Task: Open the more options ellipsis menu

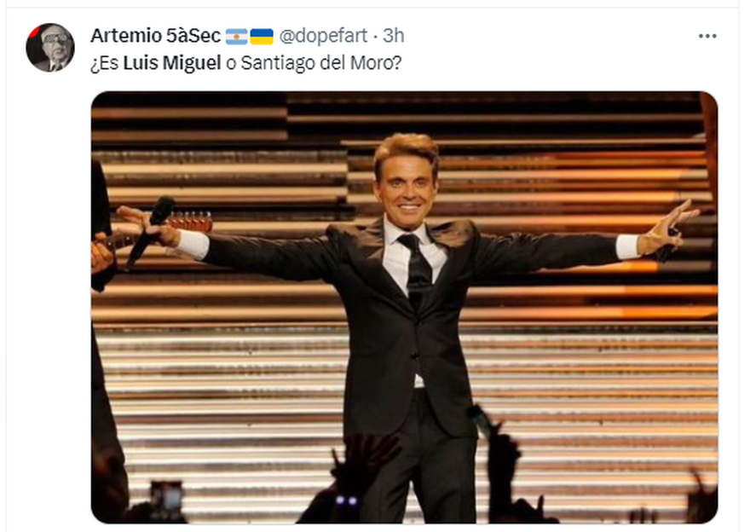Action: click(x=707, y=36)
